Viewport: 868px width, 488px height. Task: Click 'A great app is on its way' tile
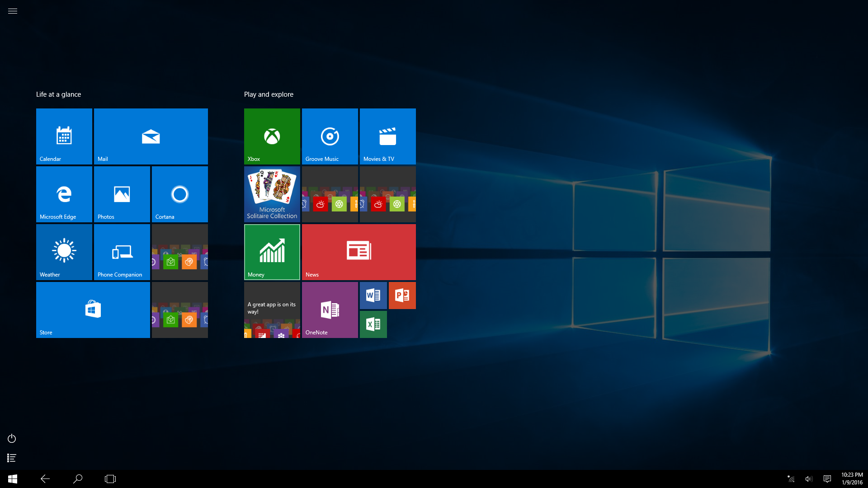pos(272,310)
